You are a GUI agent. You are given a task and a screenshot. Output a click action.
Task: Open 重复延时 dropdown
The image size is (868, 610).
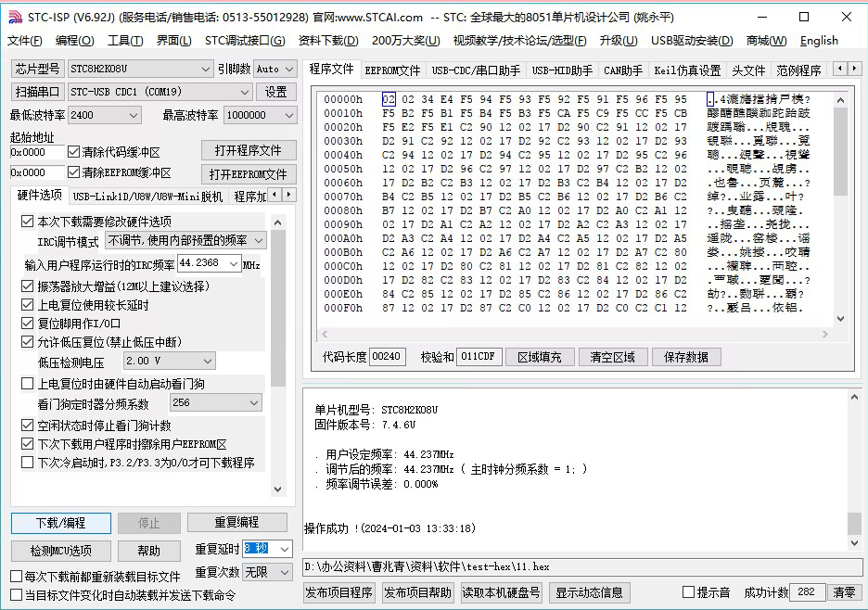point(267,549)
